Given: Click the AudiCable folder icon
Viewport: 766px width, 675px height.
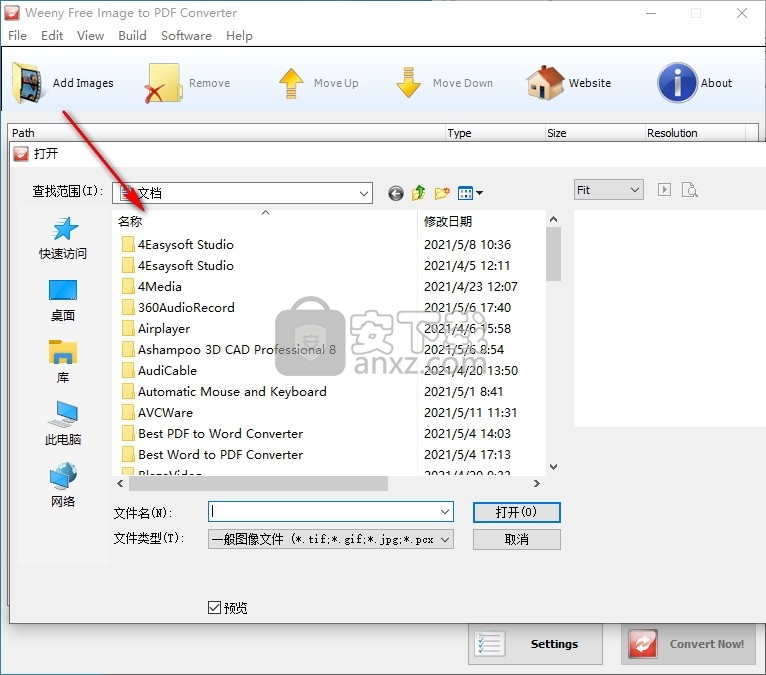Looking at the screenshot, I should coord(128,370).
